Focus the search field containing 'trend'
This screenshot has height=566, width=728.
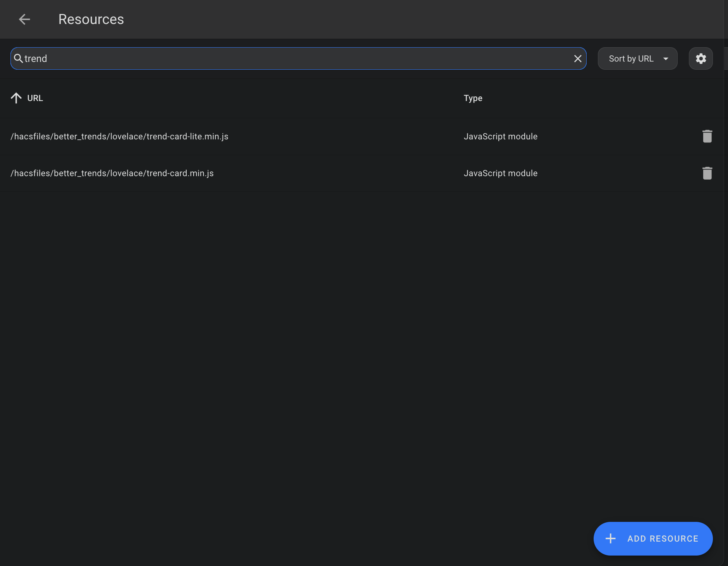(x=298, y=58)
